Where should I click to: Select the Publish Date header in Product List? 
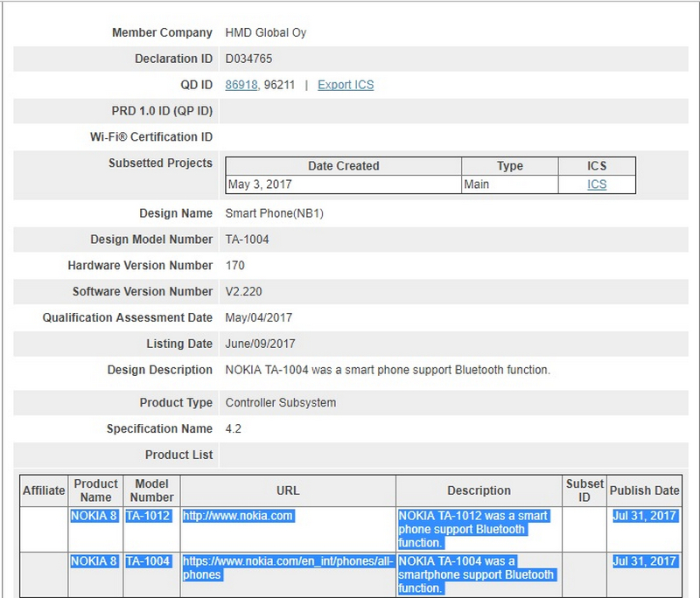point(645,490)
